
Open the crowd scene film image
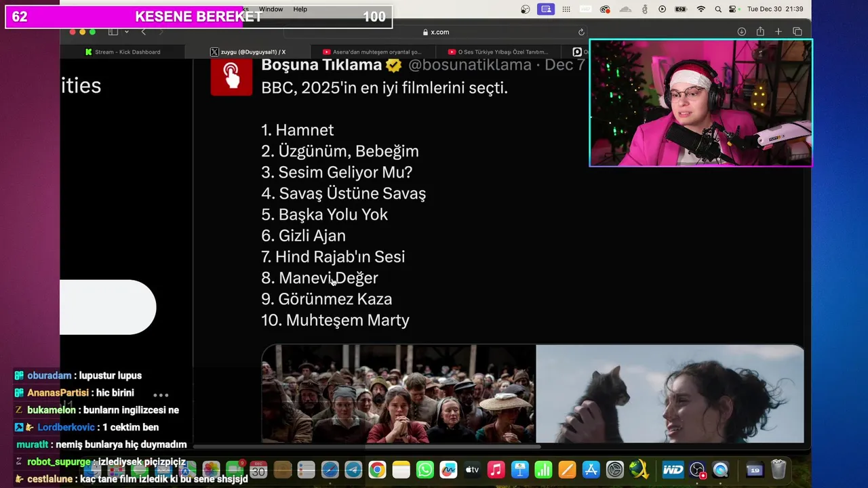pos(398,394)
